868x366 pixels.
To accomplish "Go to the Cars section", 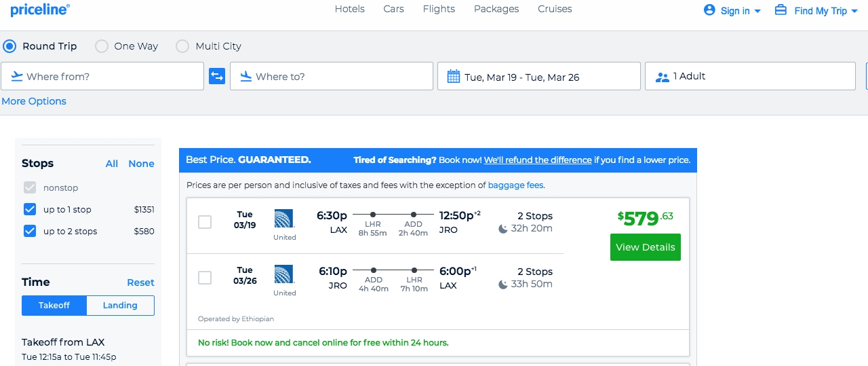I will pos(393,9).
